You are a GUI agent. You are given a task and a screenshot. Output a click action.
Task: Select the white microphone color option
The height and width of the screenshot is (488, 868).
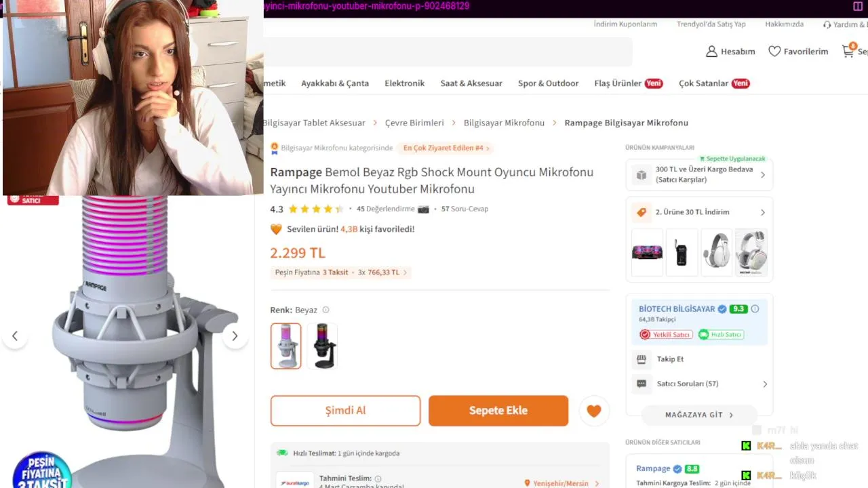point(286,346)
